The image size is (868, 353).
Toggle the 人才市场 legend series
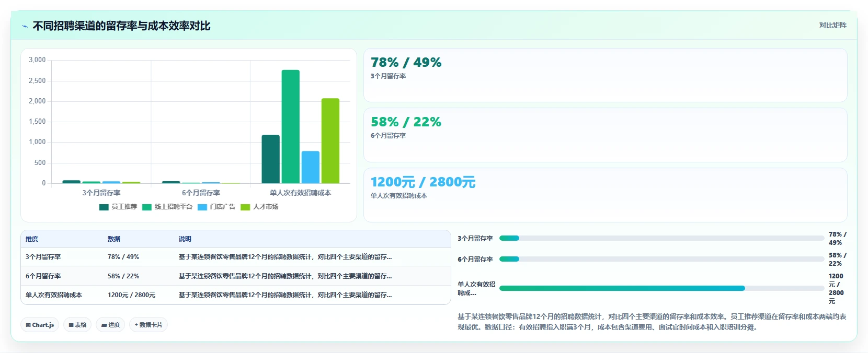(x=259, y=207)
